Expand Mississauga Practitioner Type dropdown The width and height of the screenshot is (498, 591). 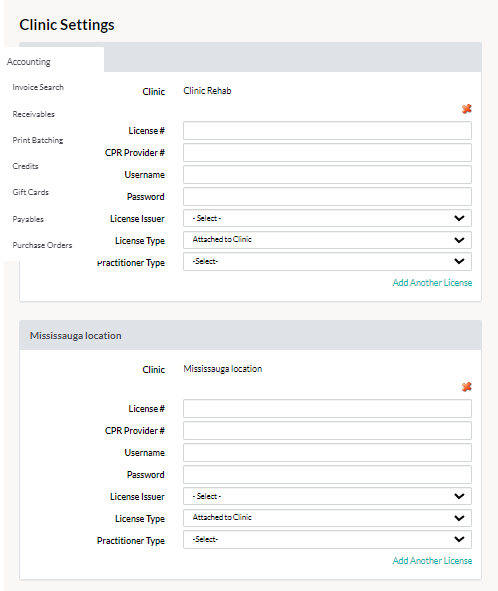point(327,539)
